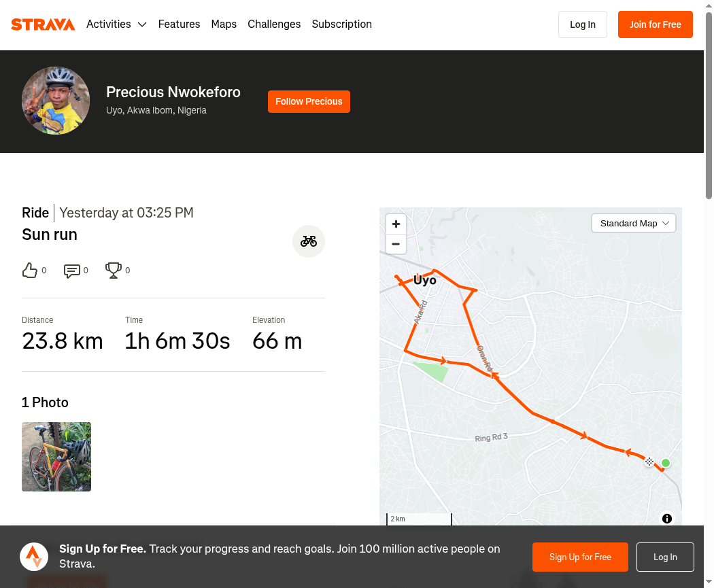The height and width of the screenshot is (588, 714).
Task: Expand the Activities dropdown menu
Action: [x=116, y=24]
